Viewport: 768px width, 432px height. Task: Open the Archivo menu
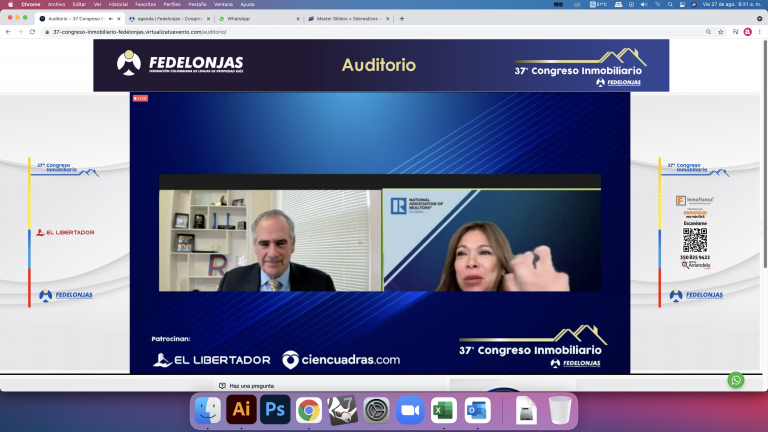tap(56, 4)
